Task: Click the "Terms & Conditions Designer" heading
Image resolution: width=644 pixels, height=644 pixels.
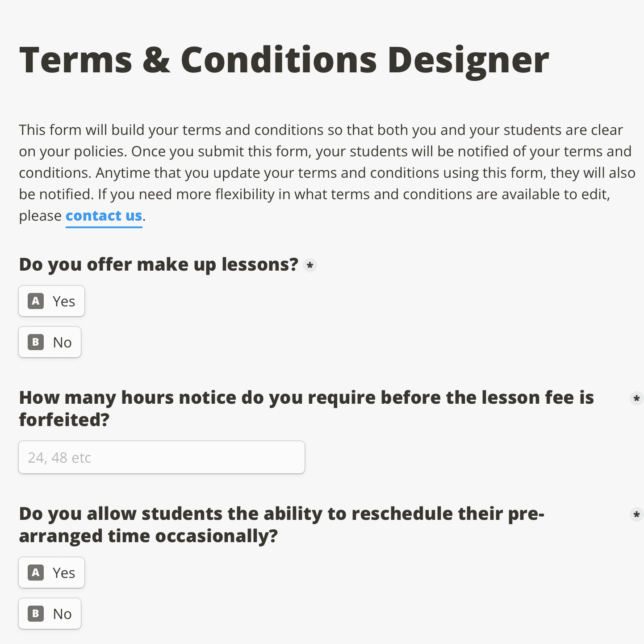Action: point(284,59)
